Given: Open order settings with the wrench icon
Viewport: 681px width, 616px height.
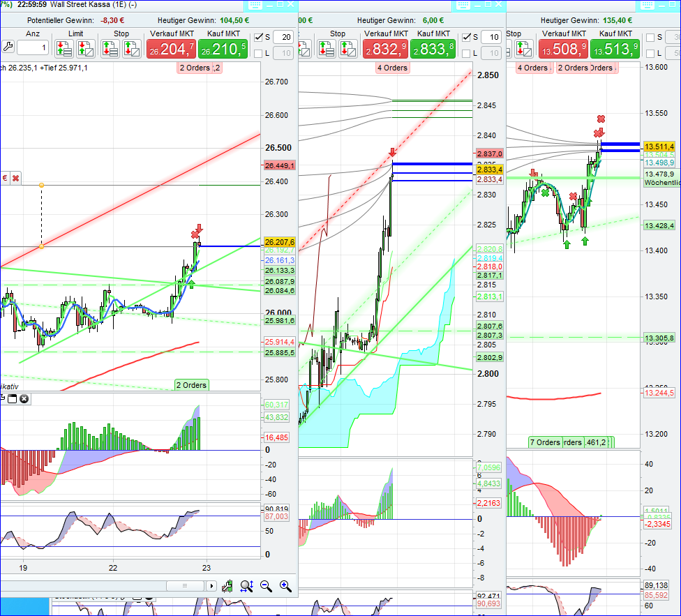Looking at the screenshot, I should [8, 46].
